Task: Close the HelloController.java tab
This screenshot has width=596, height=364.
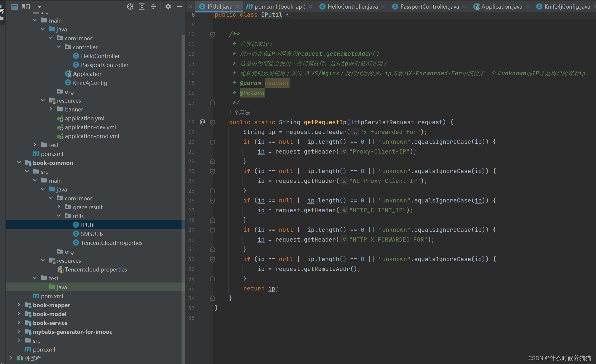Action: 383,7
